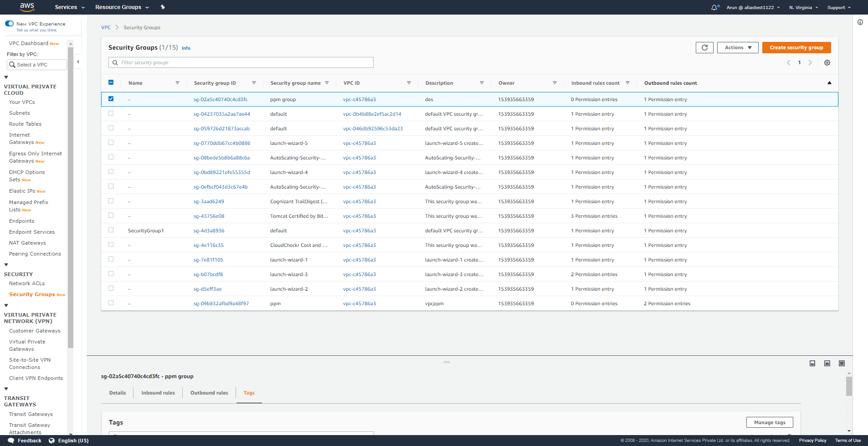Collapse the VPC sidebar with the arrow icon

coord(78,61)
